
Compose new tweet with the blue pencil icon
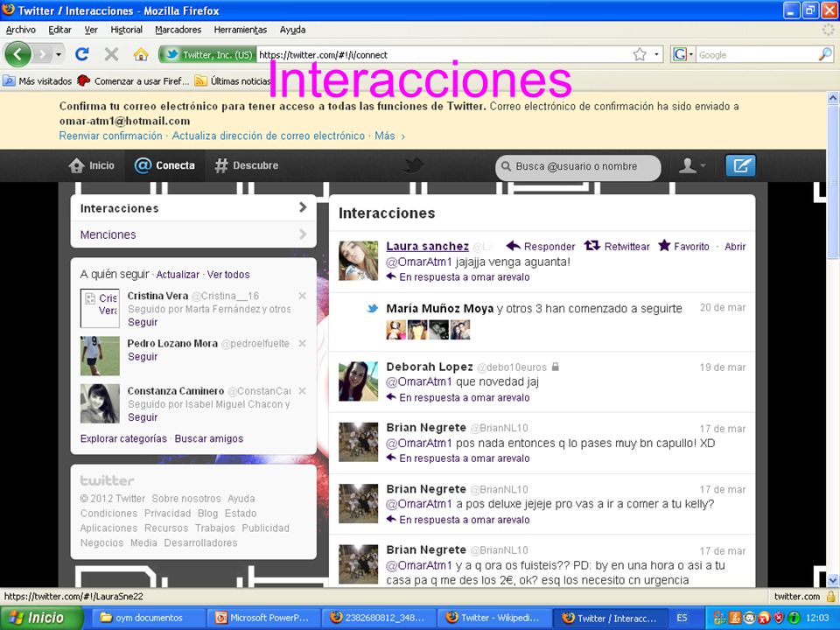(x=740, y=165)
